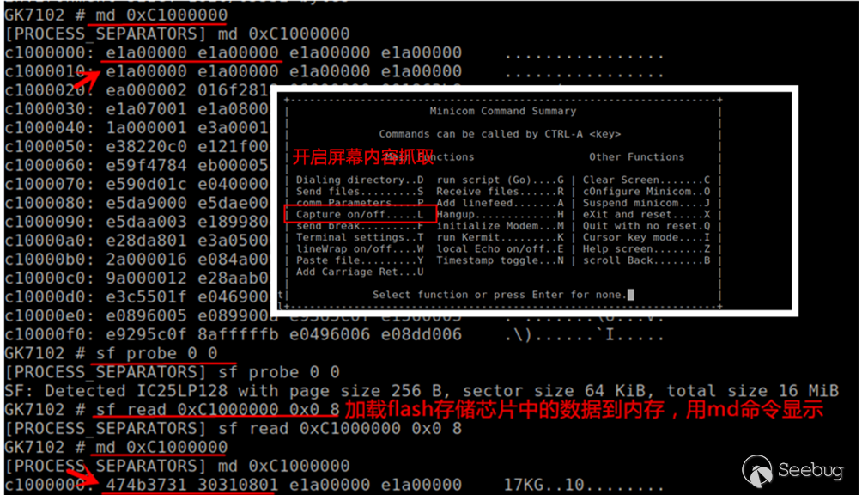
Task: Choose the Dialing directory entry
Action: click(360, 180)
